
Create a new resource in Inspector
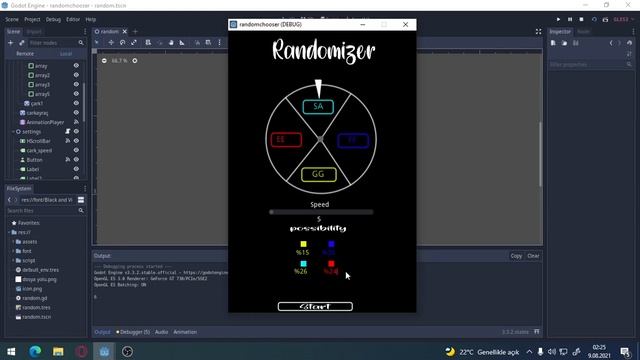tap(553, 43)
